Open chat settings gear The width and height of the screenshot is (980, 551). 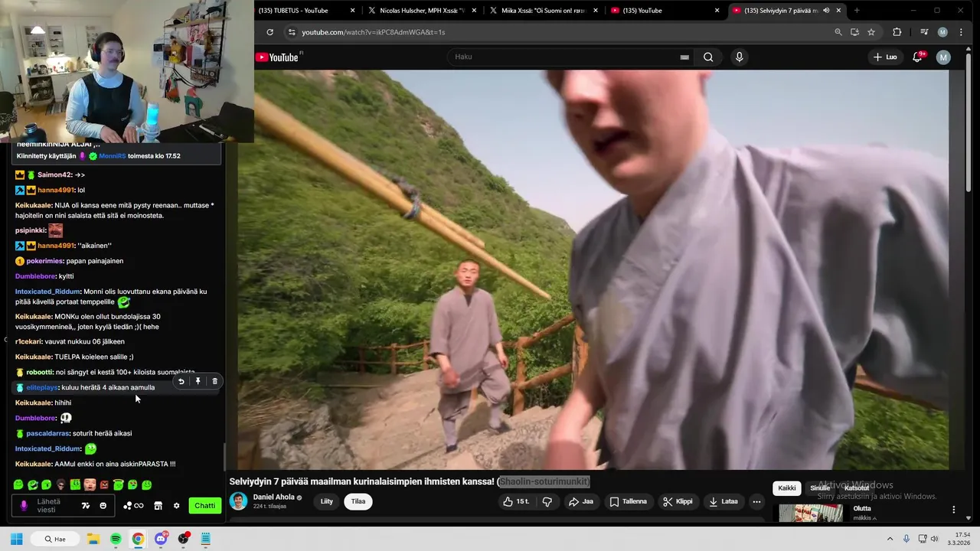click(x=176, y=506)
